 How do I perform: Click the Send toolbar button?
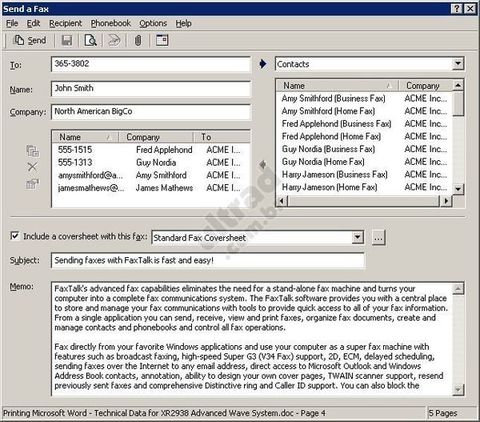point(29,40)
